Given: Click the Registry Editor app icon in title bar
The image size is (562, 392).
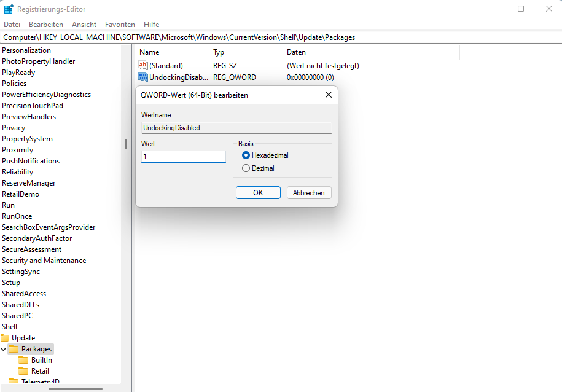Looking at the screenshot, I should pos(9,9).
